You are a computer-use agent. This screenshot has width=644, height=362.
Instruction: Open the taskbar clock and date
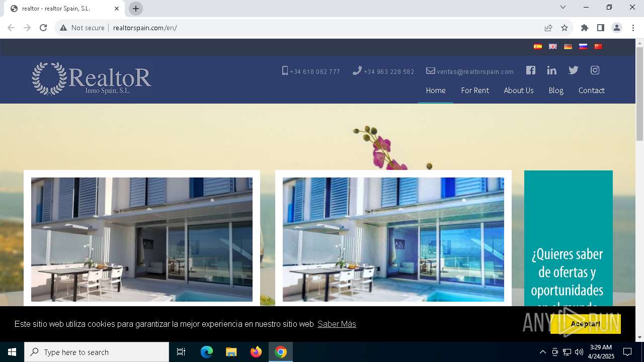point(601,352)
